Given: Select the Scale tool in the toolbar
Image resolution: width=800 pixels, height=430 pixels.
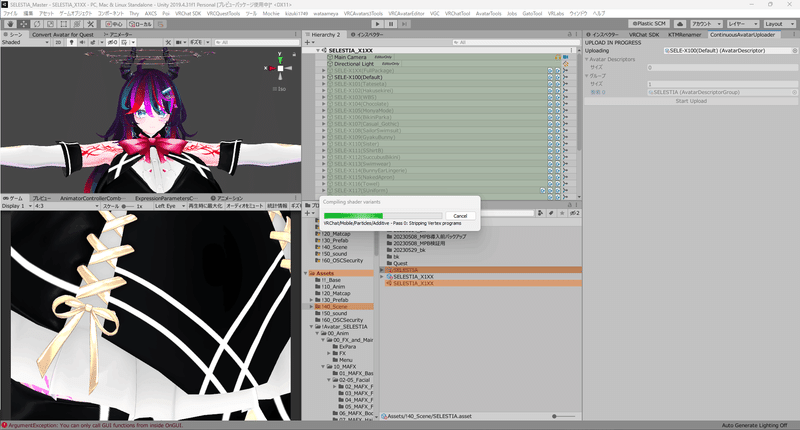Looking at the screenshot, I should 50,24.
